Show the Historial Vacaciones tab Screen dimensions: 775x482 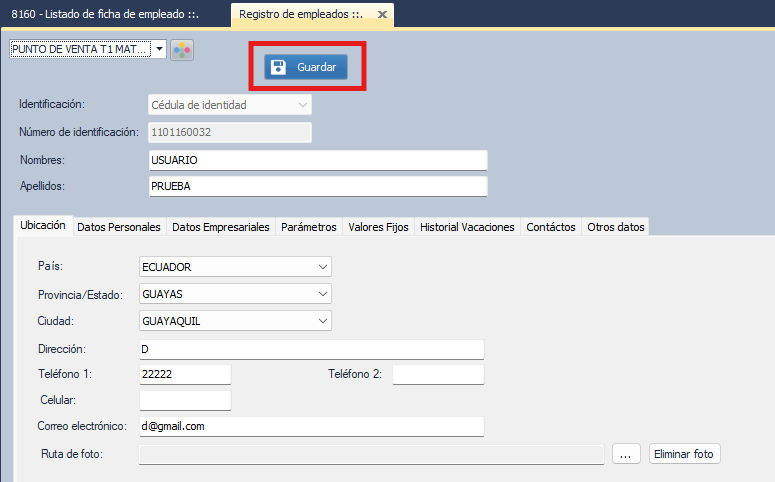[467, 227]
